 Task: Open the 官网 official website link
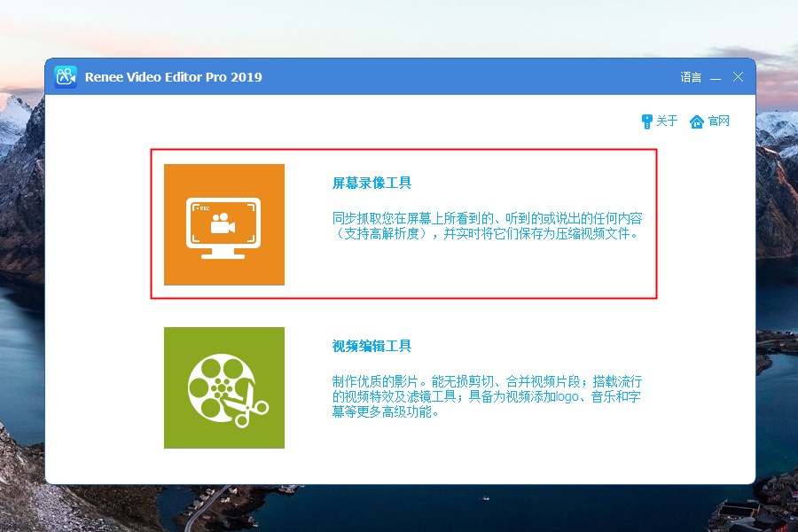point(718,121)
